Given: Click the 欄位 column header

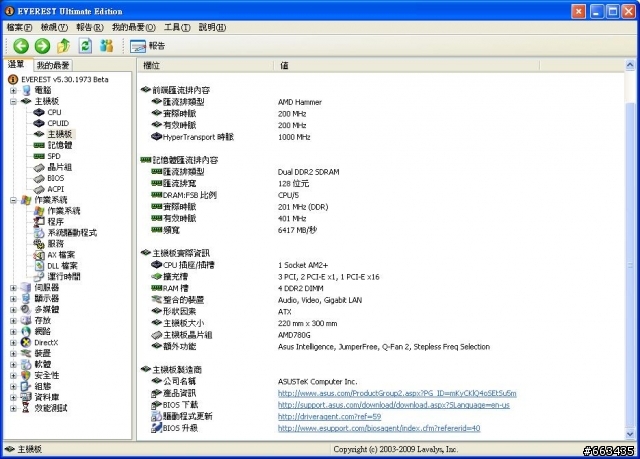Looking at the screenshot, I should point(205,65).
